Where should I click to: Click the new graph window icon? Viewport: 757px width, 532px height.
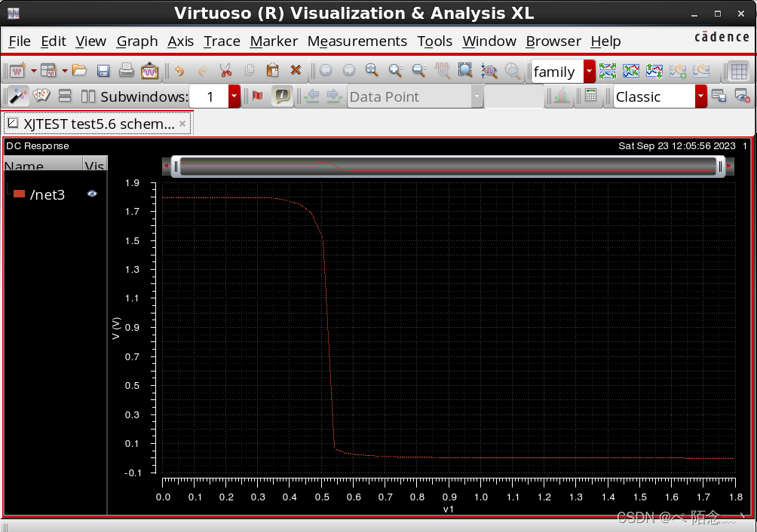click(x=17, y=71)
